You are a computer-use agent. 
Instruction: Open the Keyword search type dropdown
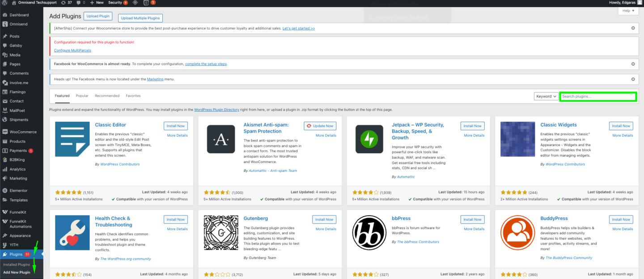[x=546, y=96]
